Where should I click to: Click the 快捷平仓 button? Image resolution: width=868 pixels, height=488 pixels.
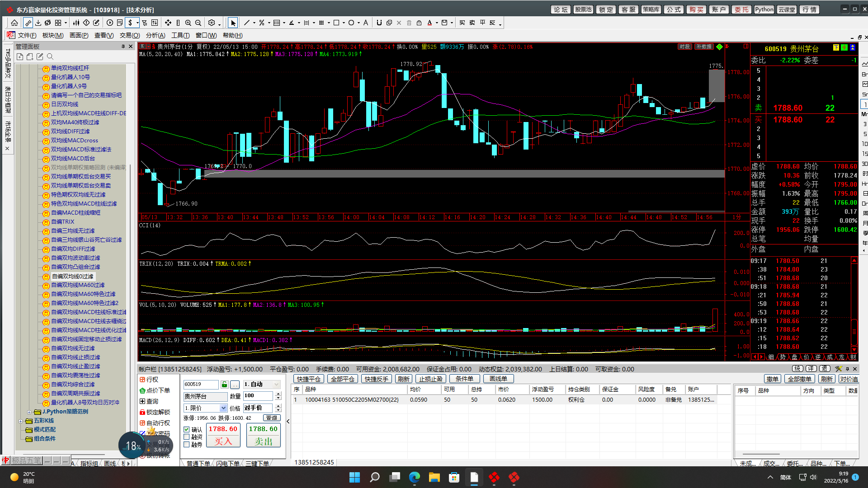tap(309, 379)
